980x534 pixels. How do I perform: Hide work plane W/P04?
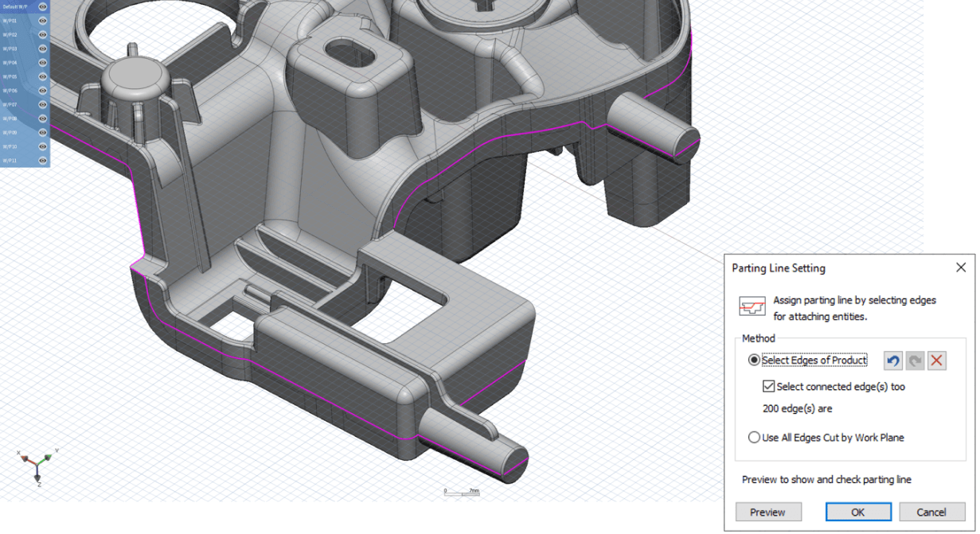point(42,62)
